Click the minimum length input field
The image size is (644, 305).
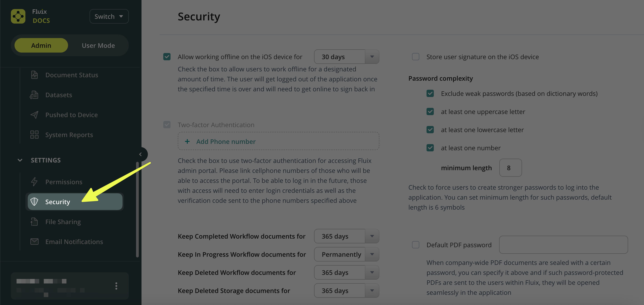(510, 168)
